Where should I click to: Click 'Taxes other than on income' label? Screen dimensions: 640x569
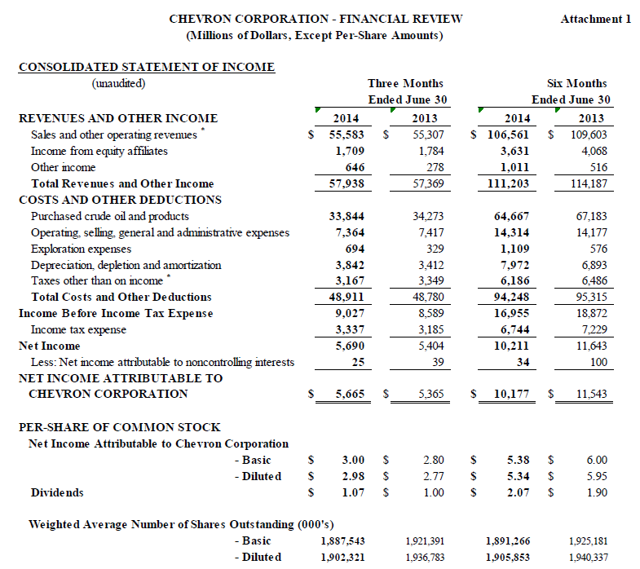[97, 281]
